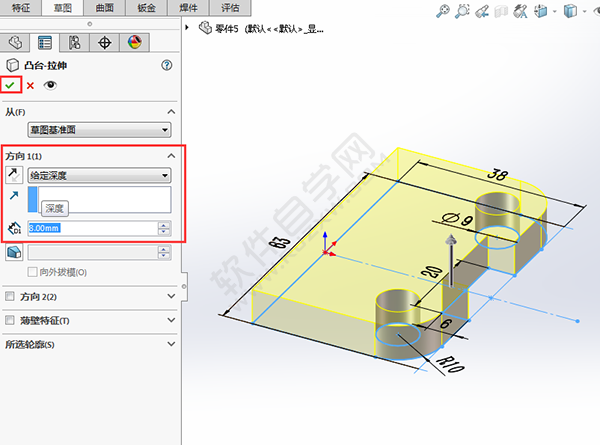Open the View Orientation dropdown arrow
This screenshot has height=445, width=600.
[x=554, y=12]
